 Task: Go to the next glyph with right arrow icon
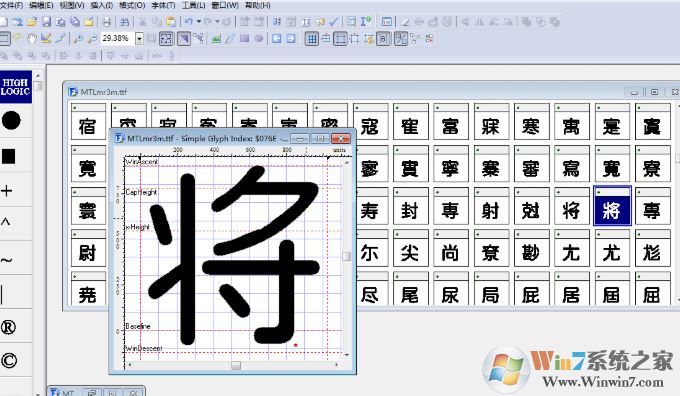click(x=291, y=39)
